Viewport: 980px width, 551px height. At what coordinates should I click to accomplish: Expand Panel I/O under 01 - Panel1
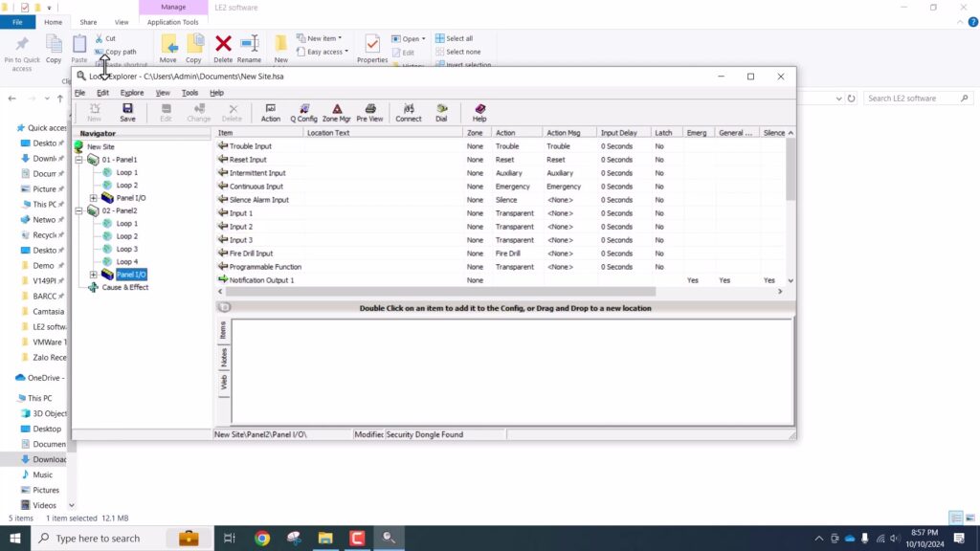tap(93, 198)
